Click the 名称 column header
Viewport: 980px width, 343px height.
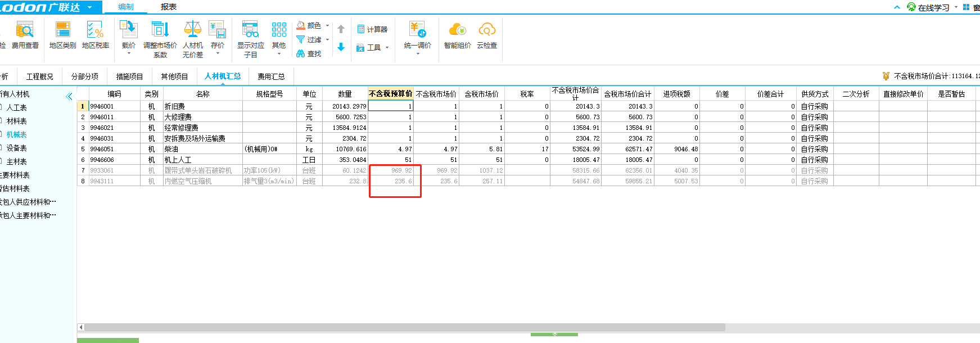[203, 94]
